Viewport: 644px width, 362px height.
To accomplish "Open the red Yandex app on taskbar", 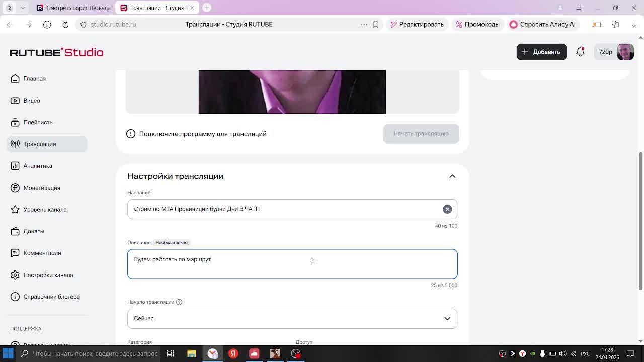I will pyautogui.click(x=233, y=354).
